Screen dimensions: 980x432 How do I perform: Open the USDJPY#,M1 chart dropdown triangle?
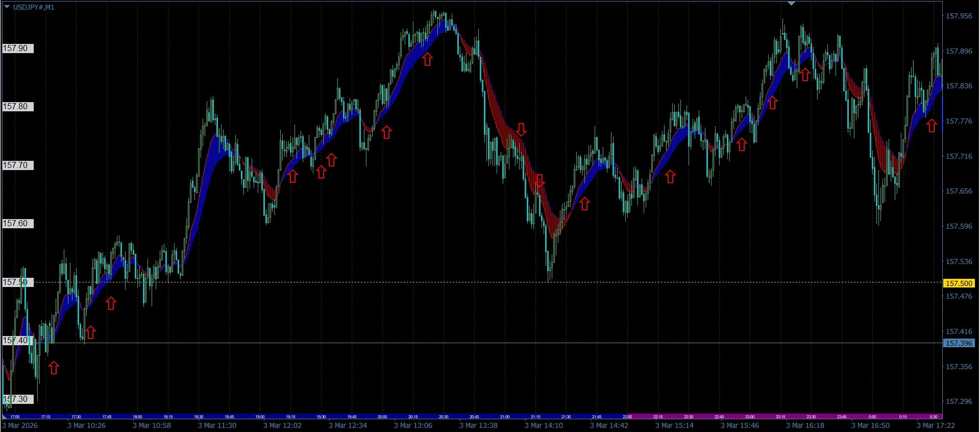pos(7,7)
